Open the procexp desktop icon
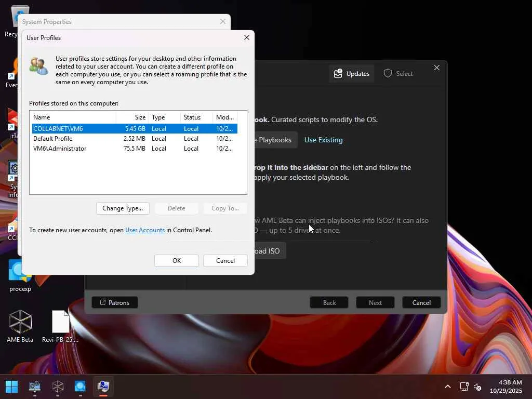Screen dimensions: 532x399 [20, 275]
